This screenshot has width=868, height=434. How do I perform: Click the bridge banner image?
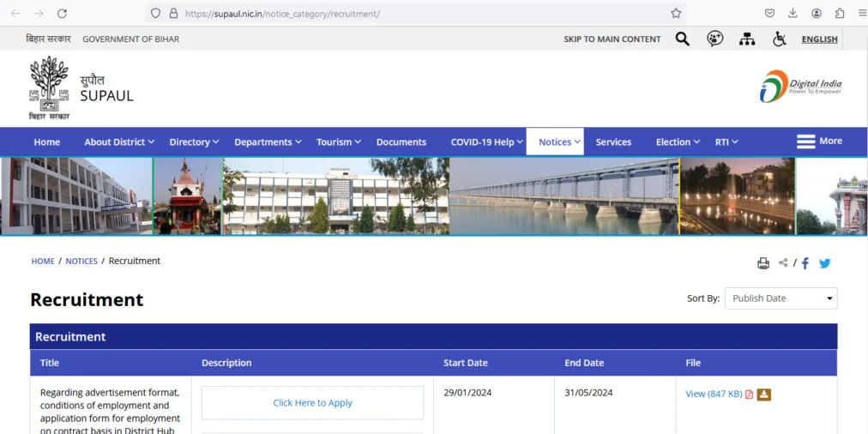pos(564,196)
